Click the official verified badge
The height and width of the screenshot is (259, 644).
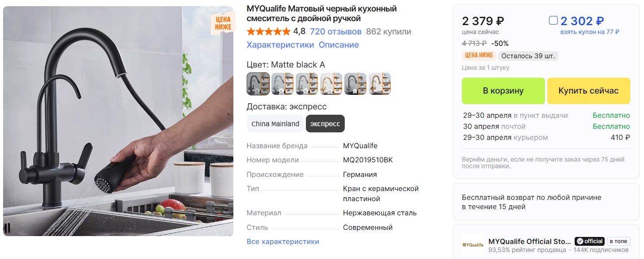(590, 241)
